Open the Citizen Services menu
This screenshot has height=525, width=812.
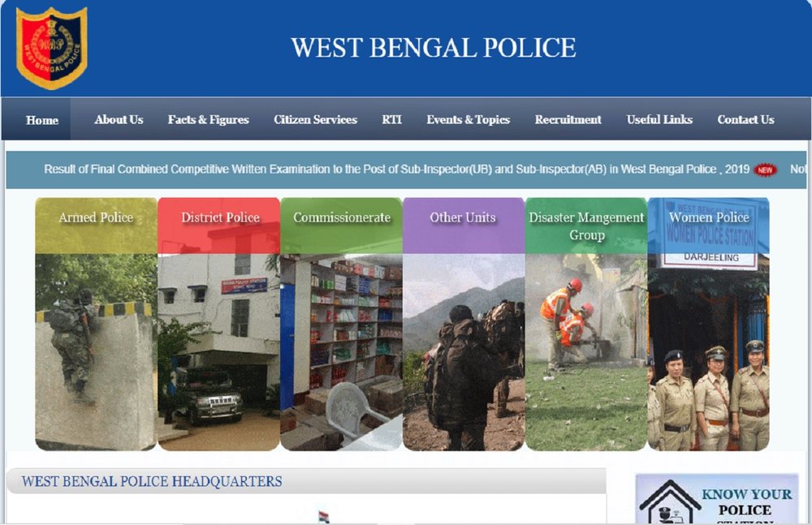[315, 119]
